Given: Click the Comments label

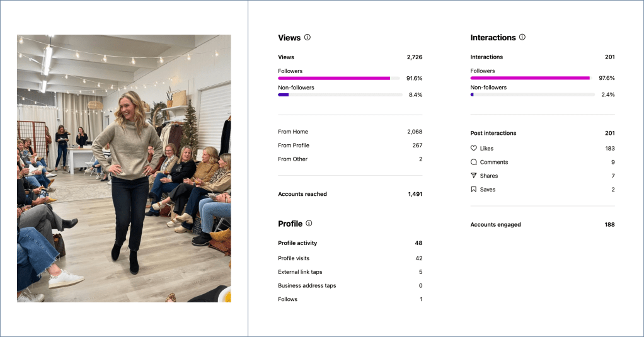Looking at the screenshot, I should (x=494, y=162).
